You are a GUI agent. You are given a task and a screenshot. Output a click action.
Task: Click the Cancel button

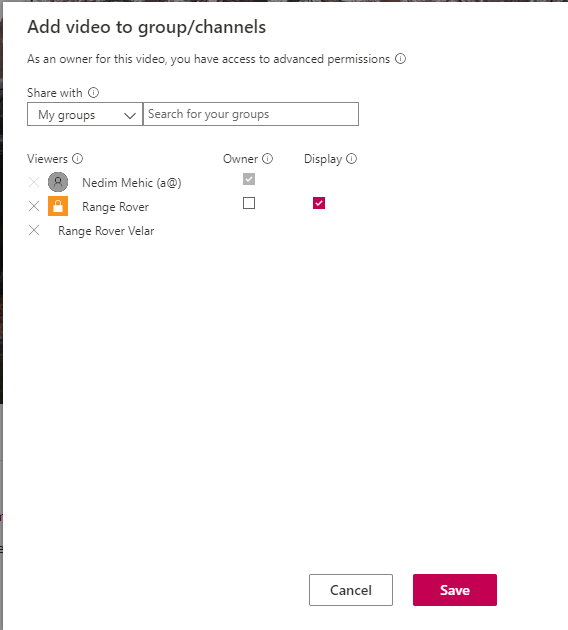tap(351, 590)
